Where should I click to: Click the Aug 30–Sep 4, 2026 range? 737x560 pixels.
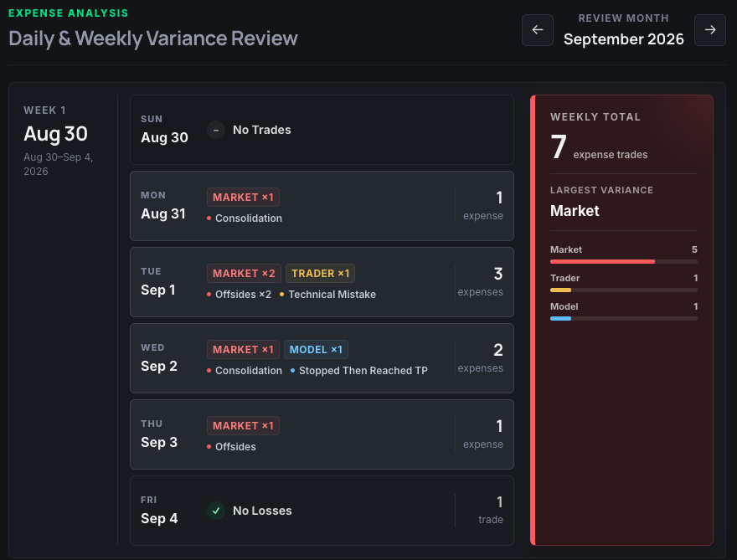point(59,164)
